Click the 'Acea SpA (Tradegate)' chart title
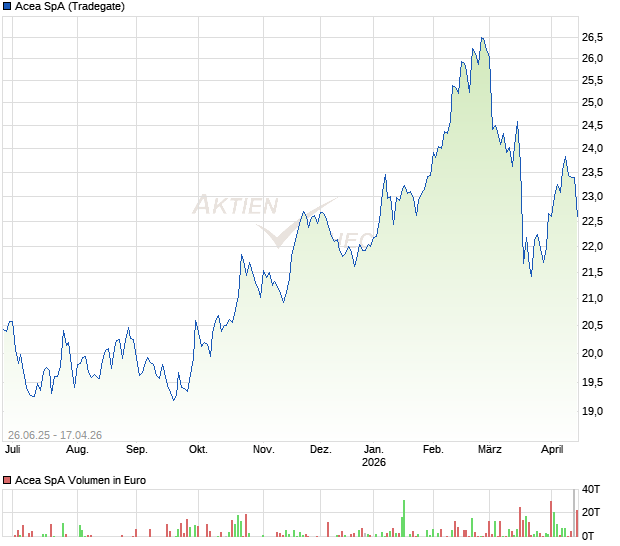The image size is (620, 546). pyautogui.click(x=70, y=6)
